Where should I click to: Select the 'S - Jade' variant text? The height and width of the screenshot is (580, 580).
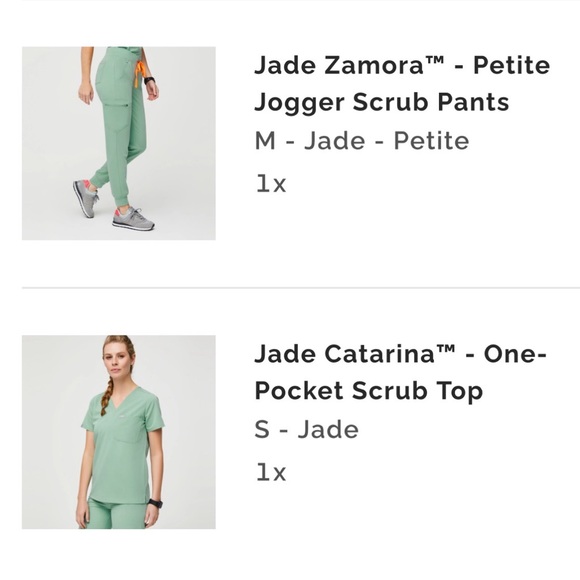307,429
